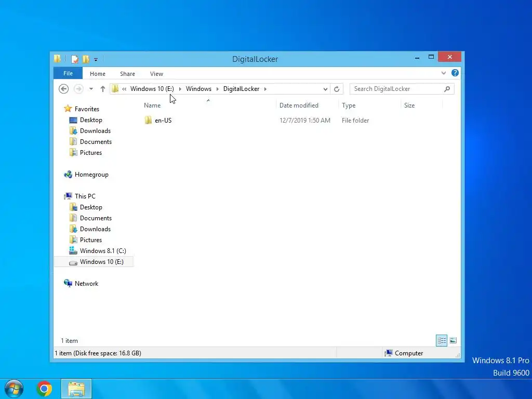Go up one folder level

[x=103, y=89]
